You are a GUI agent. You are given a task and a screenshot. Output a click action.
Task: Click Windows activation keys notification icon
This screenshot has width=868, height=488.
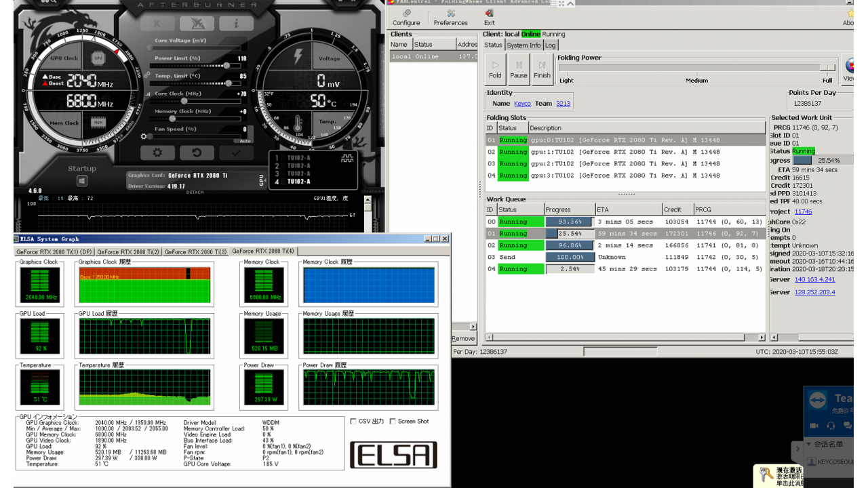pyautogui.click(x=766, y=474)
